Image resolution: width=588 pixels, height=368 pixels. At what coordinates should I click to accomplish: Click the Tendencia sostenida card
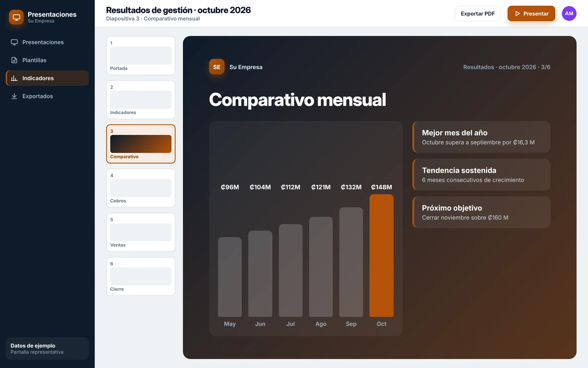pyautogui.click(x=481, y=175)
